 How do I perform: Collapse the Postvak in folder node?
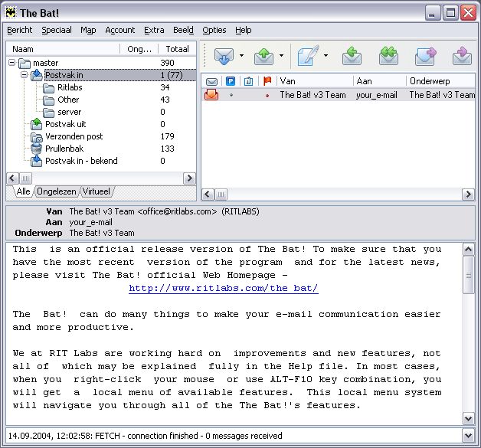click(25, 75)
